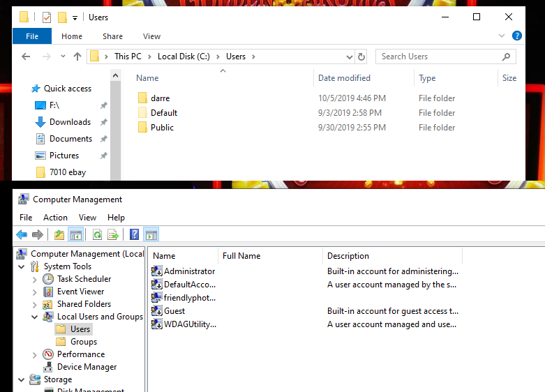Open the File tab in Explorer

(32, 36)
